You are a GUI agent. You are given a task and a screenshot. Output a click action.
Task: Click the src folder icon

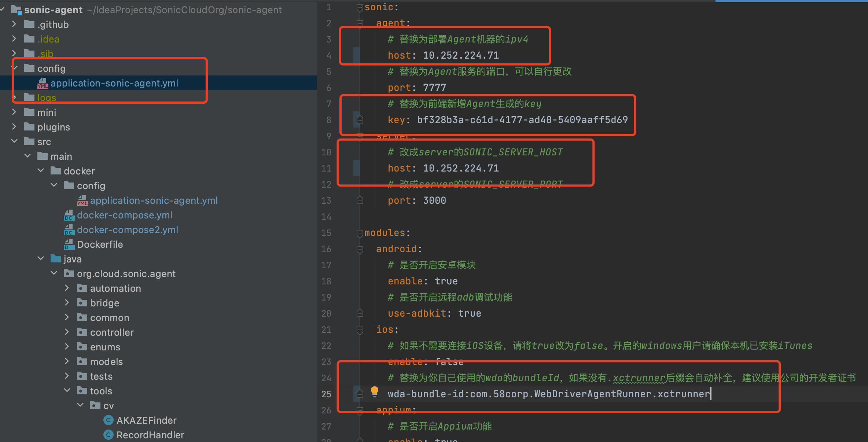pos(29,142)
